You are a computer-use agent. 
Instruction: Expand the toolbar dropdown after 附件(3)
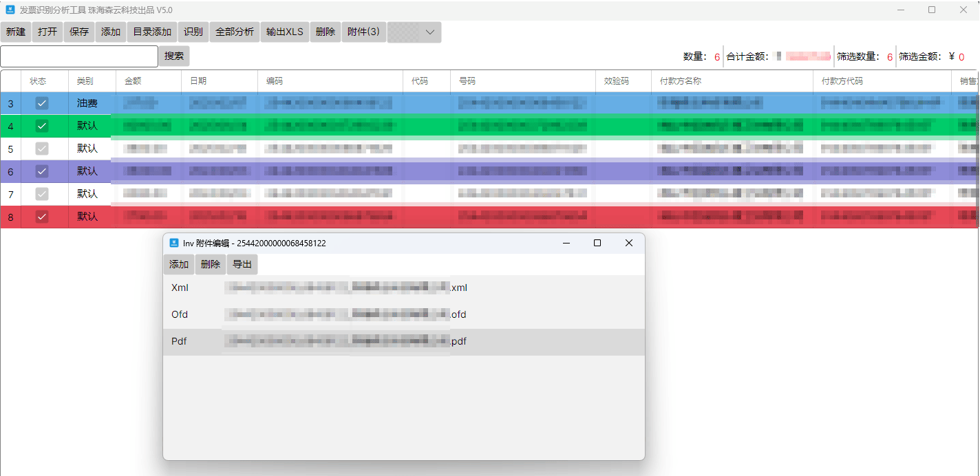click(x=430, y=32)
